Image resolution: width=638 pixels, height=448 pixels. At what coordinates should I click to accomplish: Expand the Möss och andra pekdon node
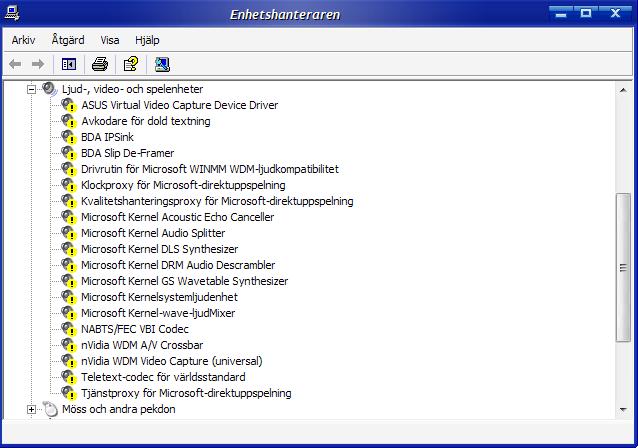(x=31, y=409)
